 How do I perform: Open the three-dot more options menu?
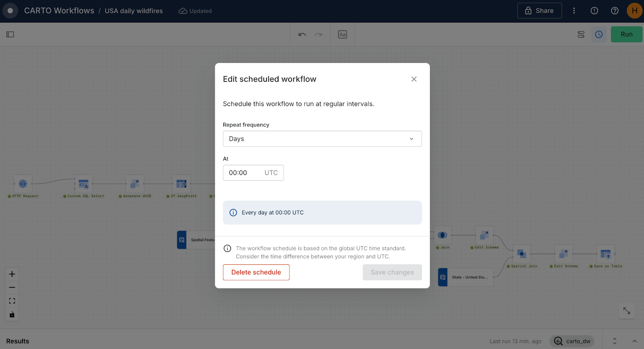click(x=574, y=11)
